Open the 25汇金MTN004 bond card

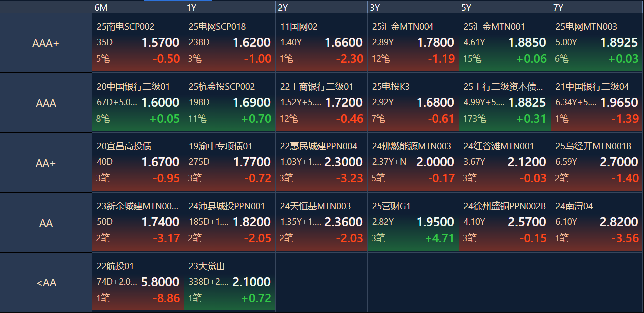click(x=414, y=43)
